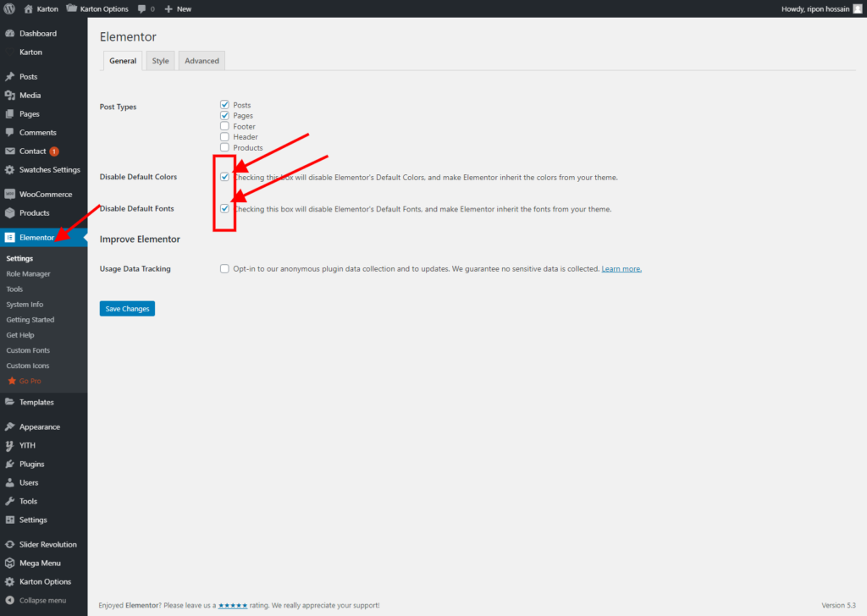This screenshot has width=867, height=616.
Task: Uncheck the Pages post type checkbox
Action: click(x=224, y=115)
